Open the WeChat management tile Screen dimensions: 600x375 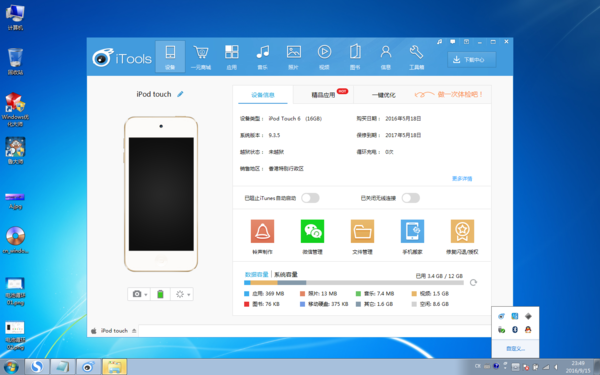(x=312, y=231)
